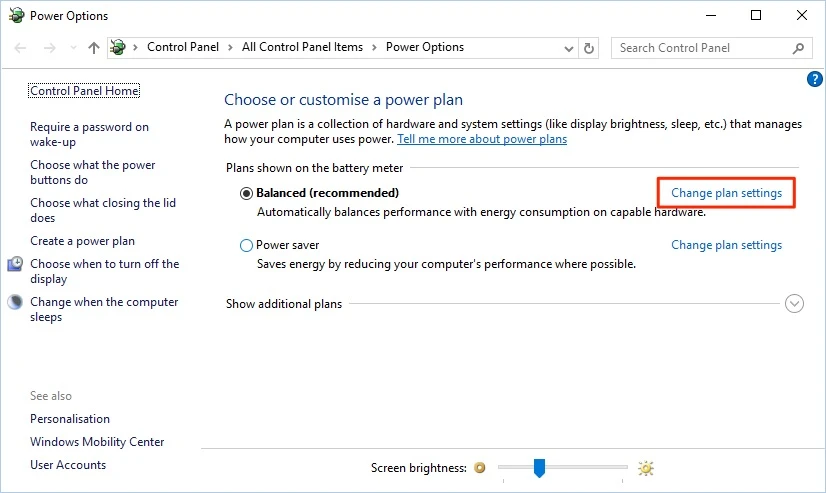Click the up one level arrow
This screenshot has height=493, width=826.
point(94,48)
